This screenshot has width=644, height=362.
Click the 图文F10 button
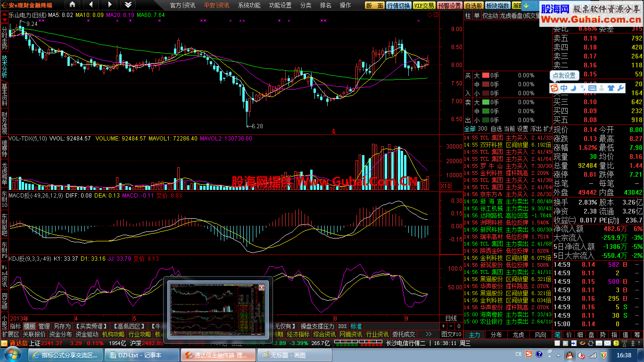pos(452,335)
